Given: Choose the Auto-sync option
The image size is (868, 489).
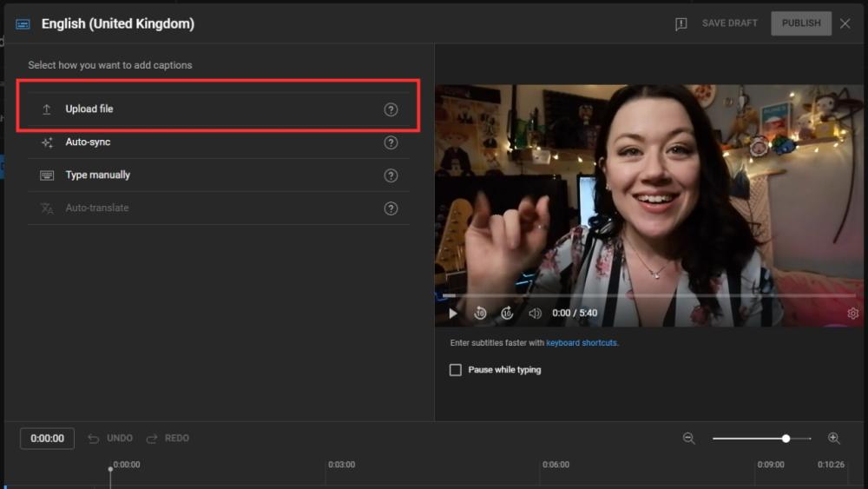Looking at the screenshot, I should [x=218, y=142].
